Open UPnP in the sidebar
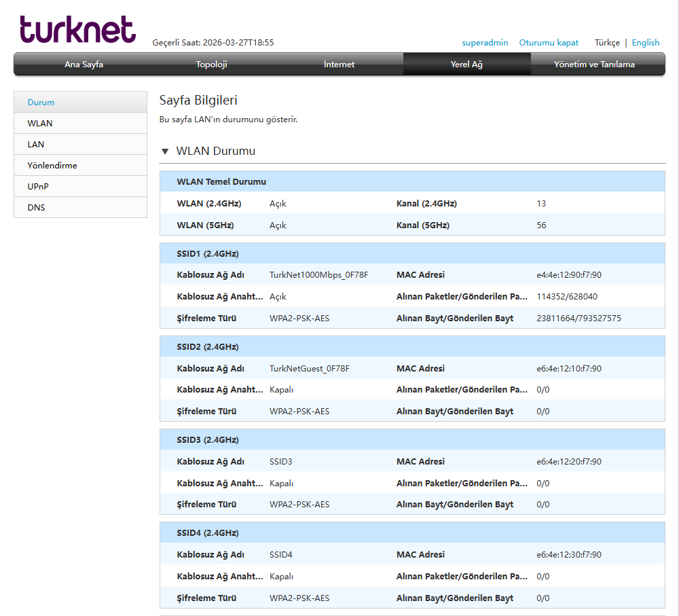The image size is (679, 616). pos(81,186)
